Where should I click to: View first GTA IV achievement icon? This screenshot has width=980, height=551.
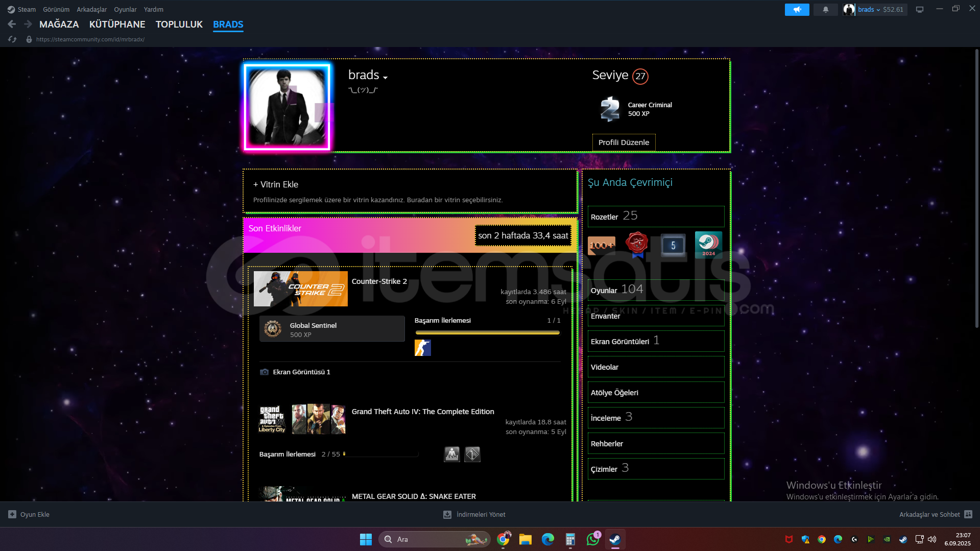coord(452,454)
